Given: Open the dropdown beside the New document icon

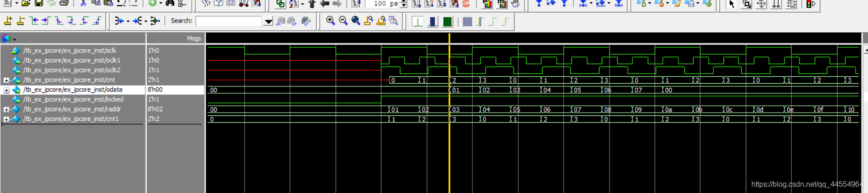Looking at the screenshot, I should [17, 4].
